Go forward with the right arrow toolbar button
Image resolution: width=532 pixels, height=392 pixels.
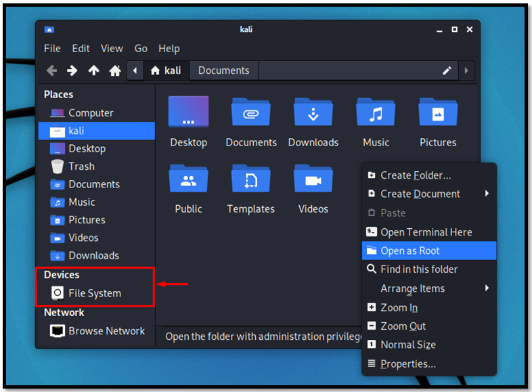click(72, 70)
